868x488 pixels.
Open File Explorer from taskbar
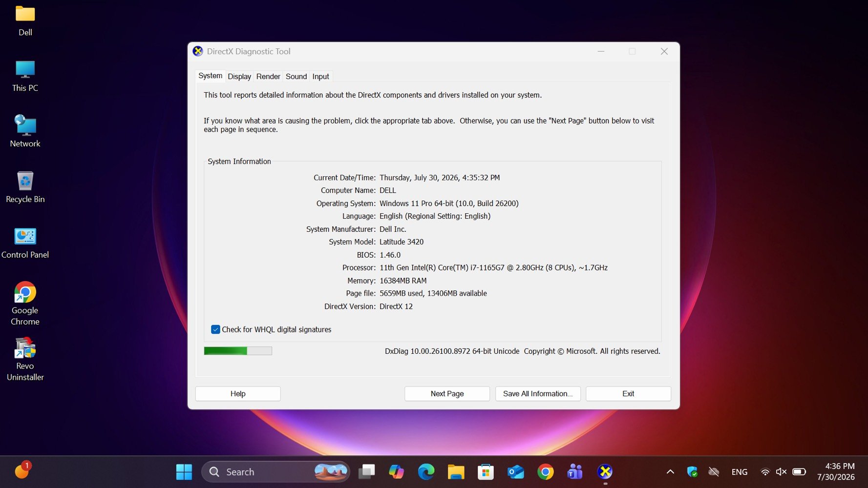[456, 472]
